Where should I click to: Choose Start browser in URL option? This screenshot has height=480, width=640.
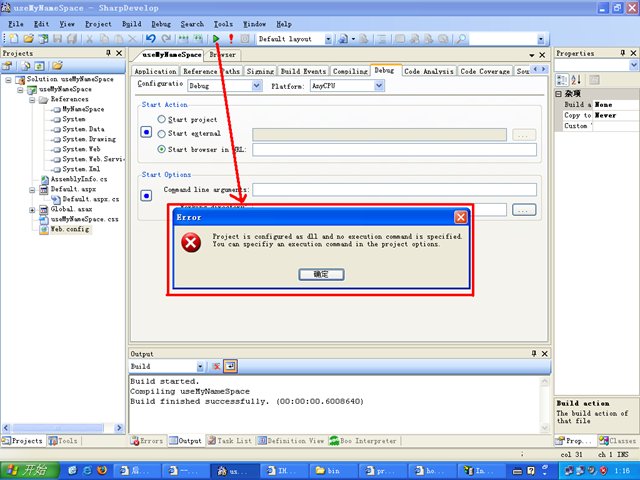pos(162,149)
